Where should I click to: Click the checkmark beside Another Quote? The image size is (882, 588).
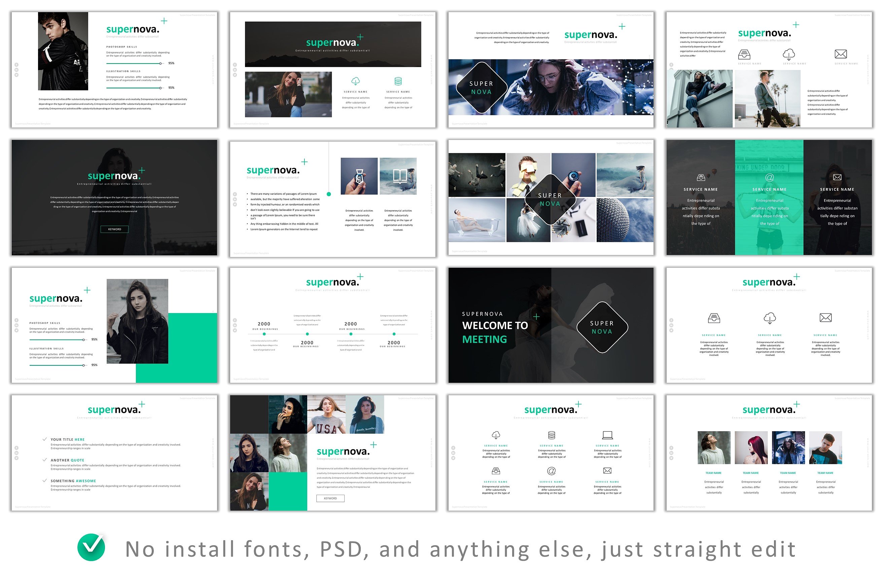[x=45, y=460]
